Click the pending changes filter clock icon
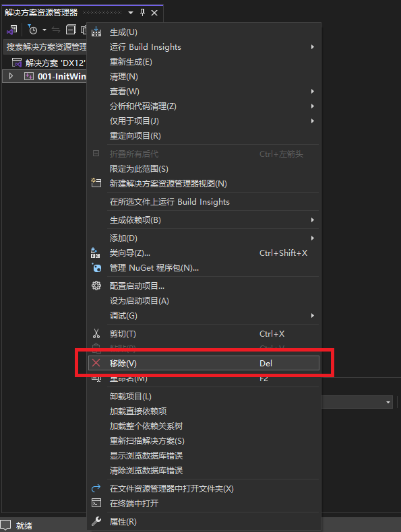 32,30
